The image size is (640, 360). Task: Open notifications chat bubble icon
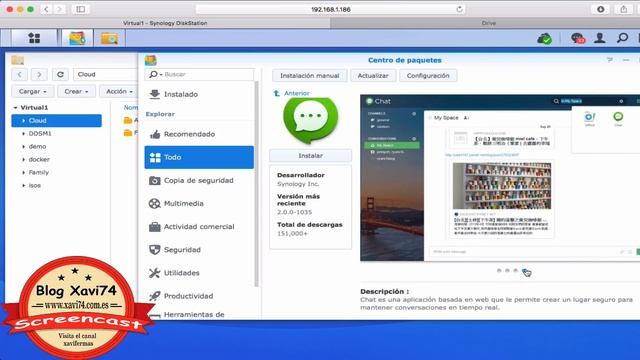578,38
